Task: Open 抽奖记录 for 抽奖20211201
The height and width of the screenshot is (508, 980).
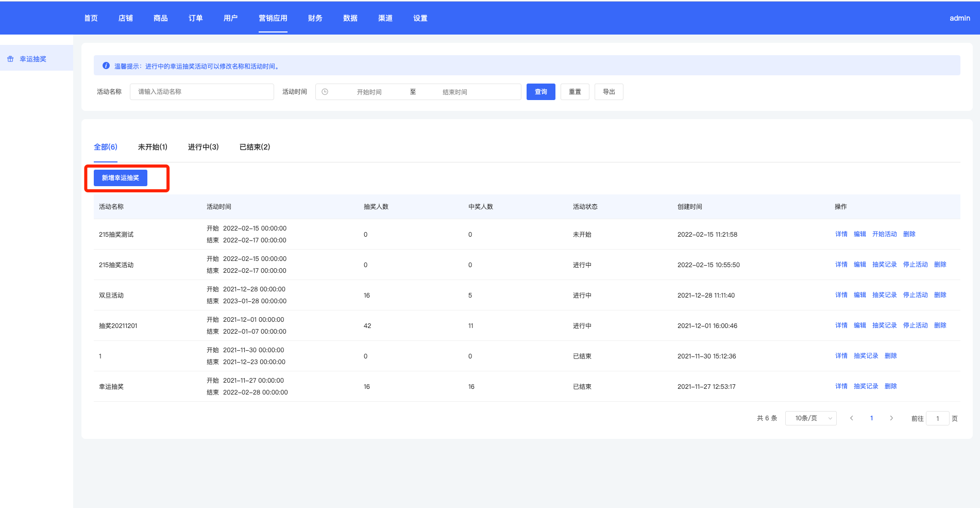Action: (x=884, y=325)
